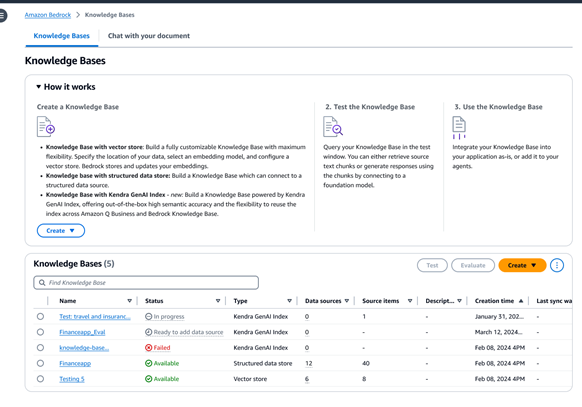The image size is (582, 407).
Task: Open the orange Create dropdown
Action: pos(522,265)
